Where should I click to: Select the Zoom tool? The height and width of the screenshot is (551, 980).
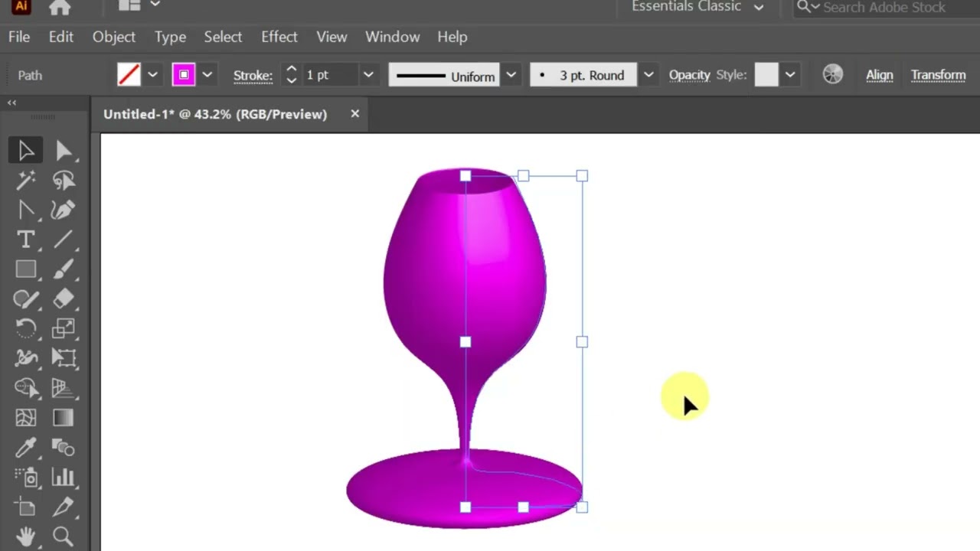point(64,536)
